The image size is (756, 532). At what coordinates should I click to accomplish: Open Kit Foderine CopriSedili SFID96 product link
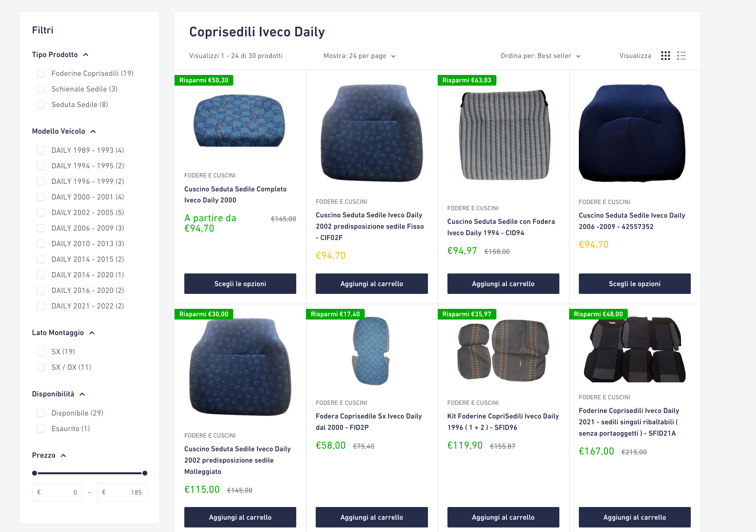pos(503,422)
